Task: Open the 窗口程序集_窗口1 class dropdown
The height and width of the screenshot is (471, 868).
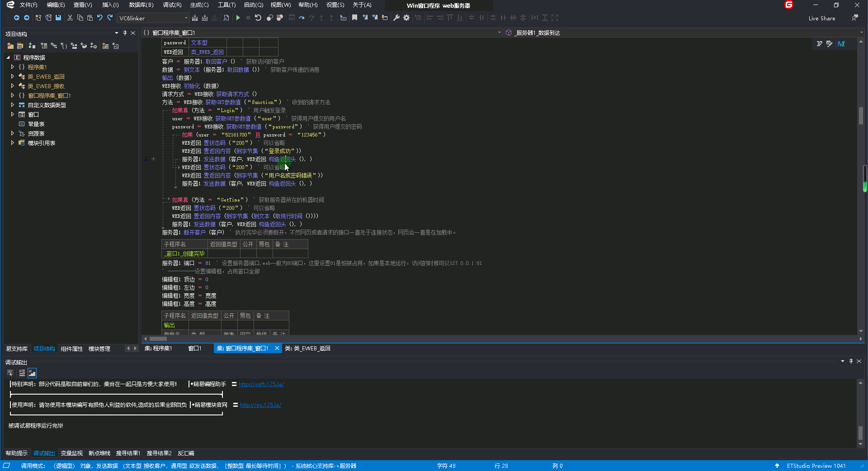Action: (500, 33)
